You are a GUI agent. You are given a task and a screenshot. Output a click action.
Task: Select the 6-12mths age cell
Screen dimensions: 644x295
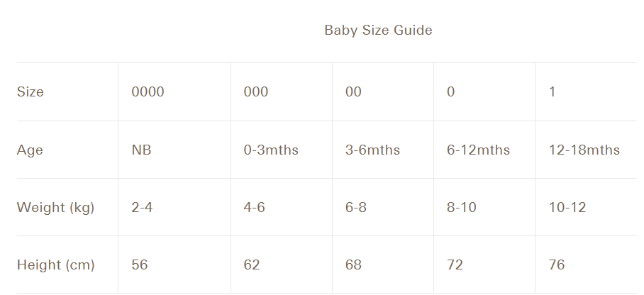coord(478,150)
